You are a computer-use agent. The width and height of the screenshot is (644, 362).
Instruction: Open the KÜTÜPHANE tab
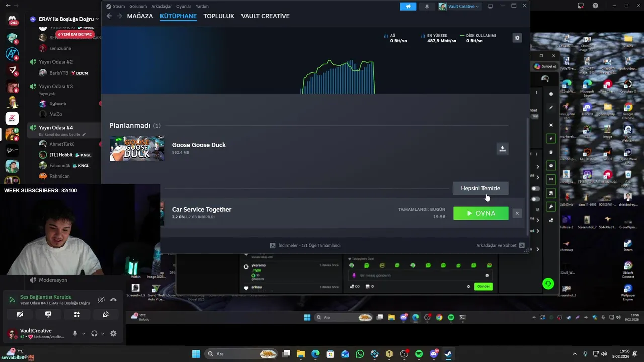pyautogui.click(x=178, y=16)
